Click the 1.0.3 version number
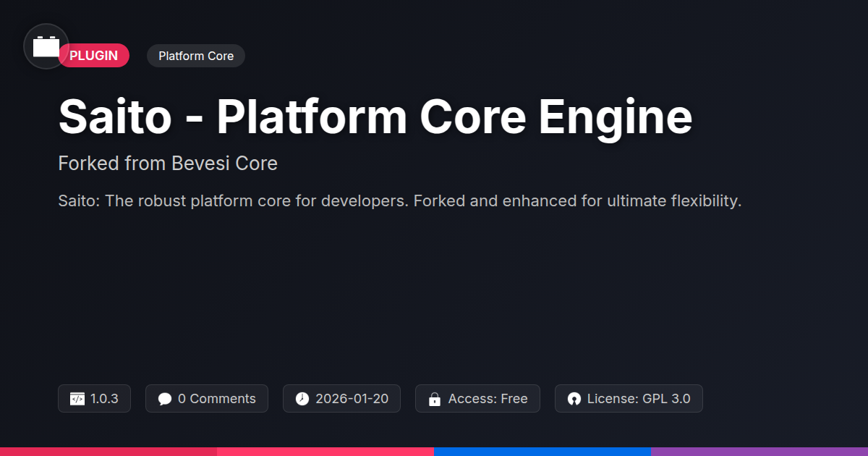Screen dimensions: 868x456 (x=104, y=399)
